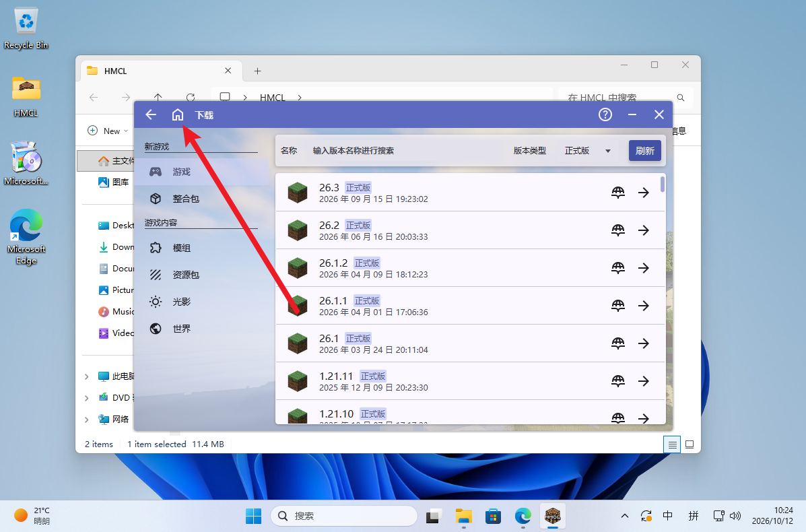The image size is (806, 532).
Task: Click the install arrow for version 1.21.11
Action: pos(644,381)
